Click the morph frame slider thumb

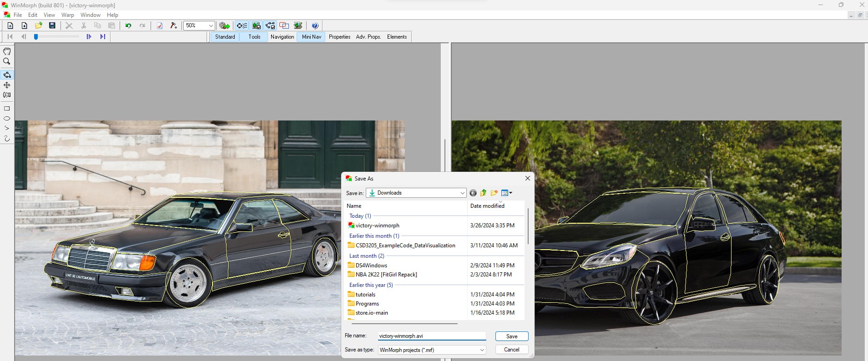pos(36,37)
